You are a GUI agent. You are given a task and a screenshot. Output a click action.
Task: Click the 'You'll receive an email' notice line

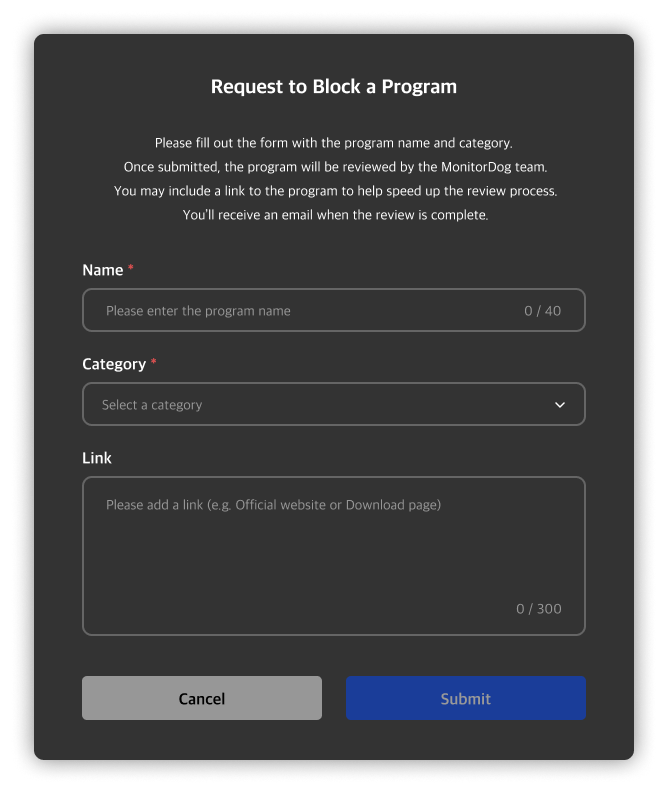tap(333, 215)
